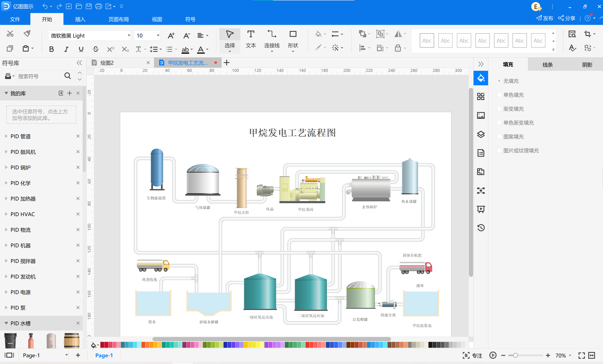Expand the PID 管道 library category
The image size is (603, 364).
21,136
